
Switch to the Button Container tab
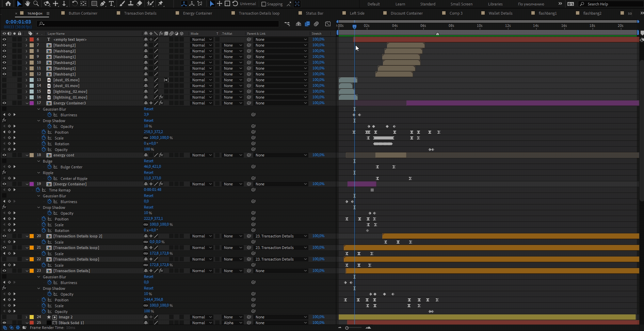click(83, 13)
